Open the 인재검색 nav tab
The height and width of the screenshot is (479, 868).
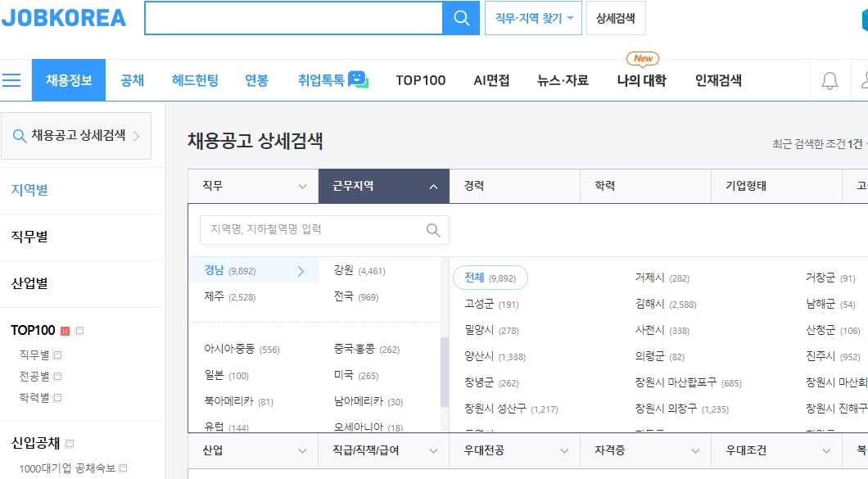718,81
